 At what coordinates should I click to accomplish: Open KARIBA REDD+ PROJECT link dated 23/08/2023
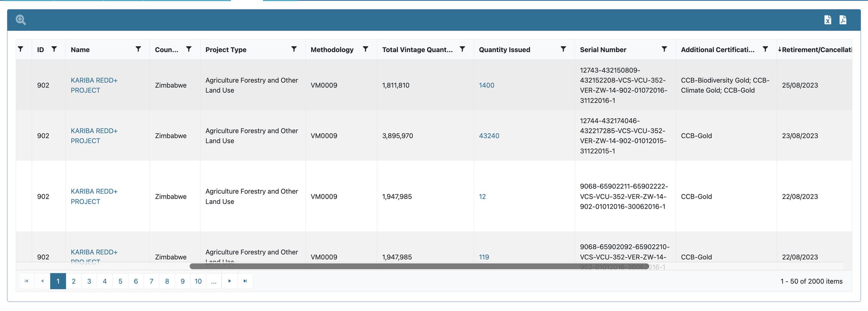[x=94, y=136]
